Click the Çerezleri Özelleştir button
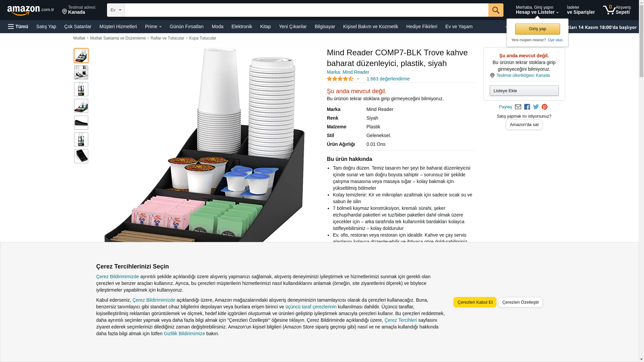 (520, 302)
